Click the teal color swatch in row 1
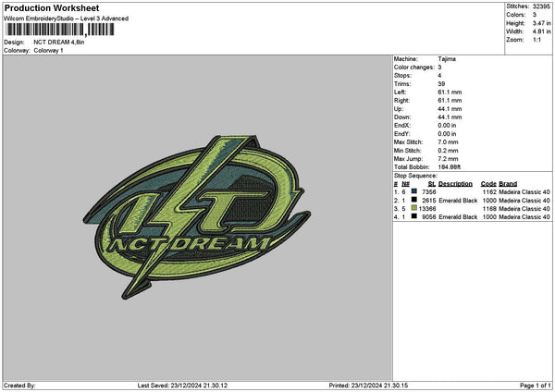The height and width of the screenshot is (392, 555). 413,191
